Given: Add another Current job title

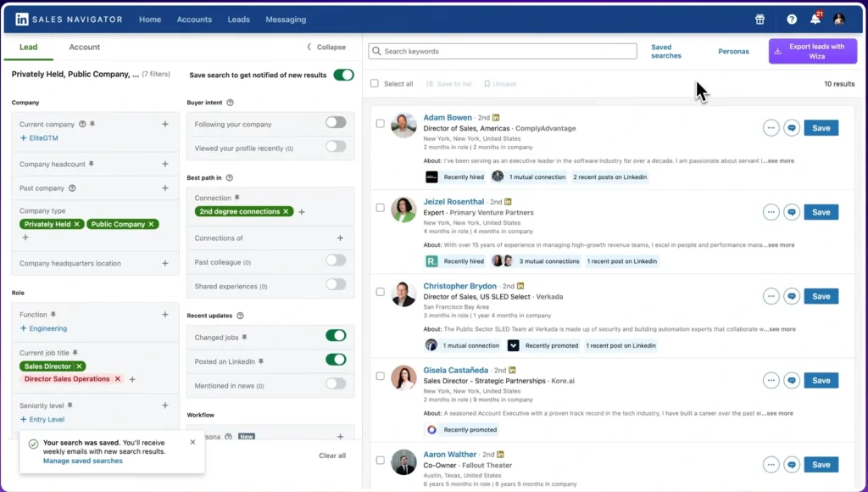Looking at the screenshot, I should (x=132, y=379).
